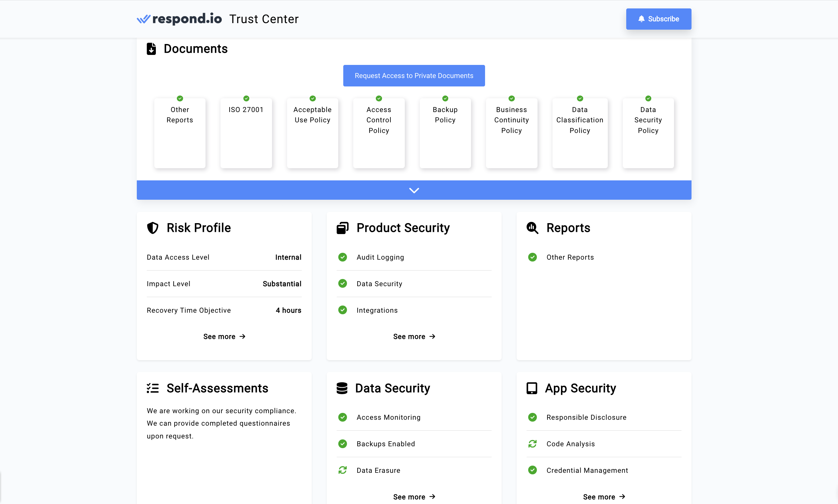This screenshot has width=838, height=504.
Task: Click the Documents download file icon
Action: click(151, 49)
